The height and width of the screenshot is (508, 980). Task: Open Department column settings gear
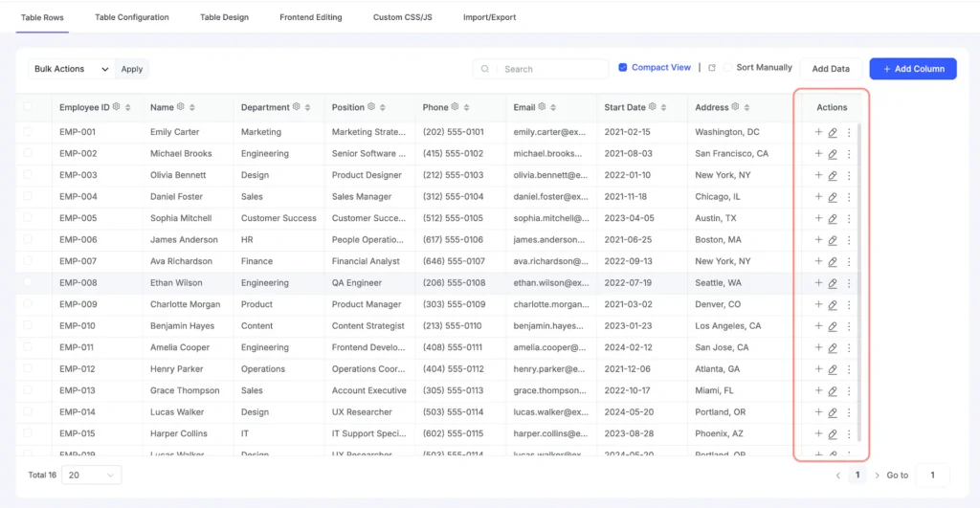(297, 107)
